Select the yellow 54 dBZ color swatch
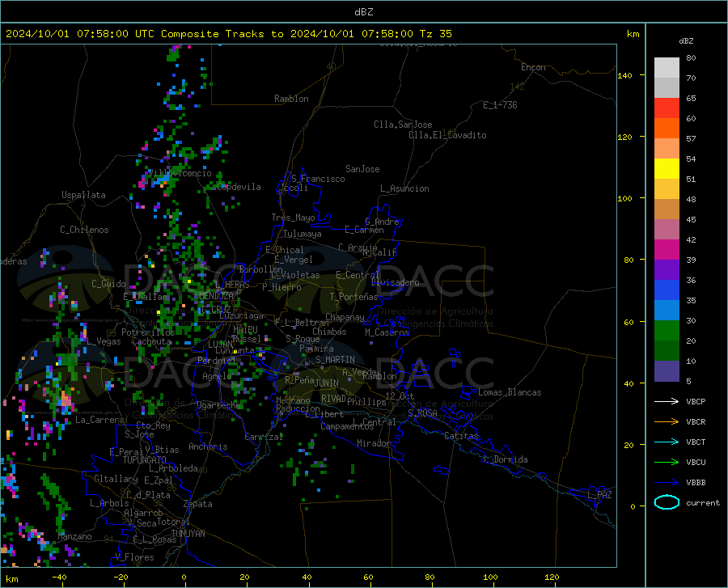 (x=667, y=169)
